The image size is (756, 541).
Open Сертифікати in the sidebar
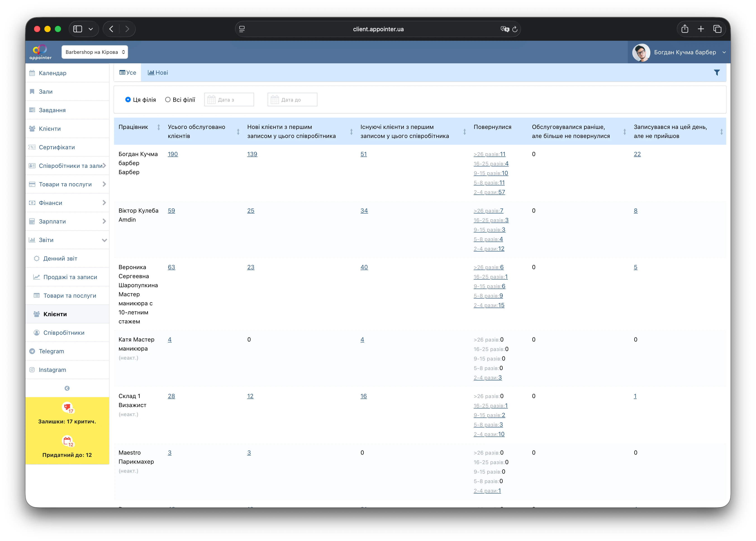pyautogui.click(x=67, y=147)
